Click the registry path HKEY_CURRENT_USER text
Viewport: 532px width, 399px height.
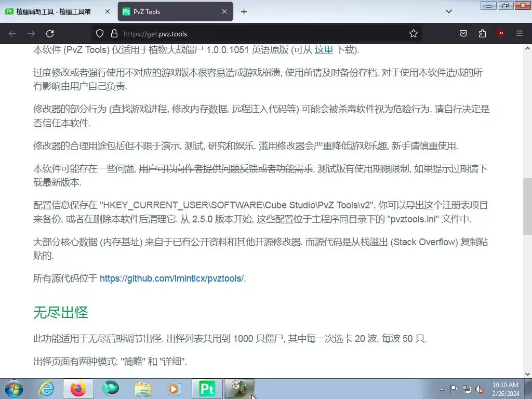coord(236,205)
